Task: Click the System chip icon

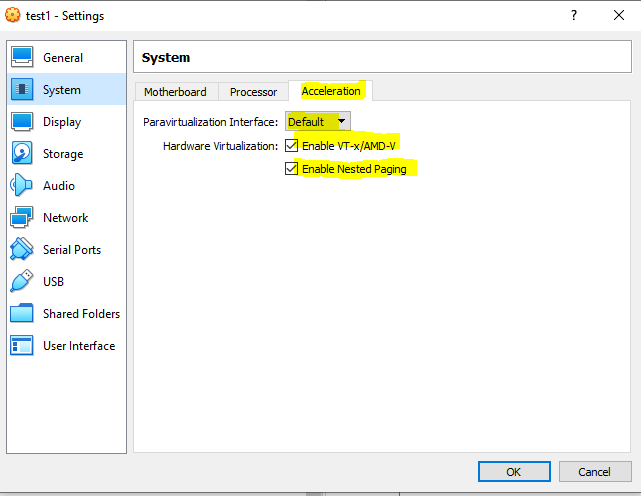Action: (x=22, y=89)
